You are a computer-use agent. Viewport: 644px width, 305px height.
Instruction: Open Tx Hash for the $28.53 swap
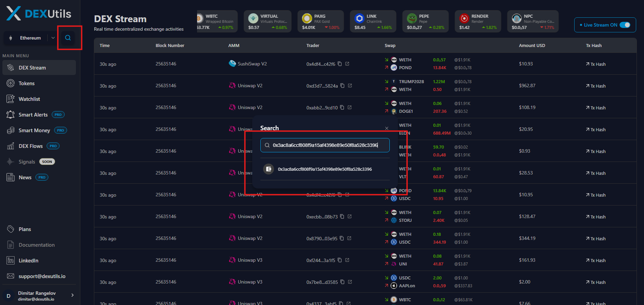(596, 173)
